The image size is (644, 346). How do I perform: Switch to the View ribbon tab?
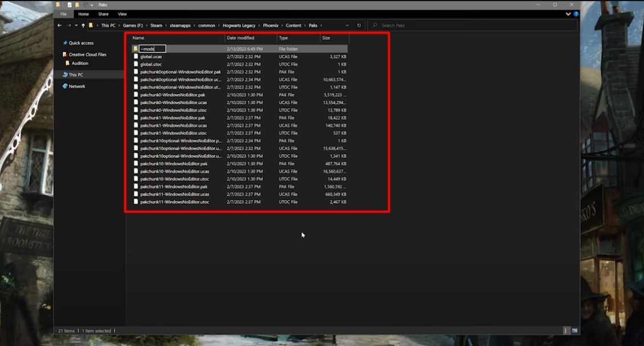pos(122,14)
